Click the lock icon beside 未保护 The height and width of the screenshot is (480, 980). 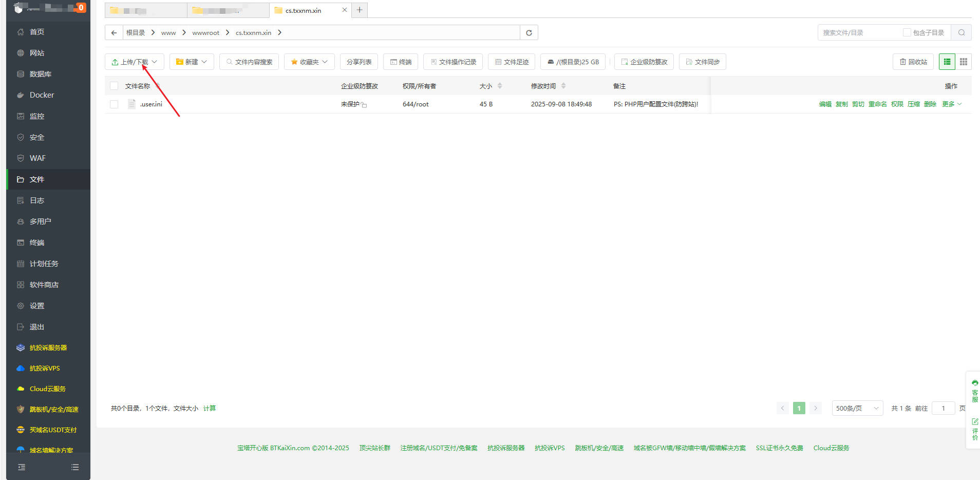tap(364, 105)
